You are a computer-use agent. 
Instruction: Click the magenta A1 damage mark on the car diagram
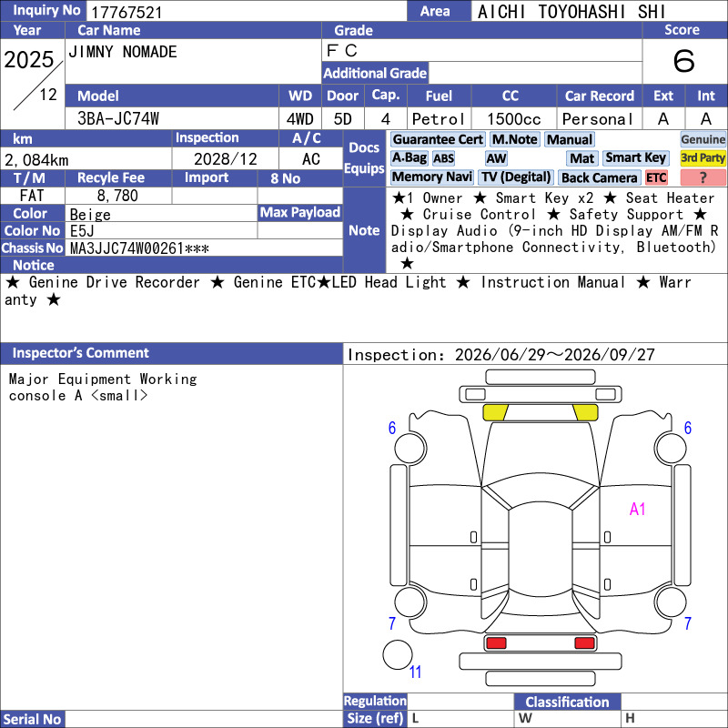point(638,510)
